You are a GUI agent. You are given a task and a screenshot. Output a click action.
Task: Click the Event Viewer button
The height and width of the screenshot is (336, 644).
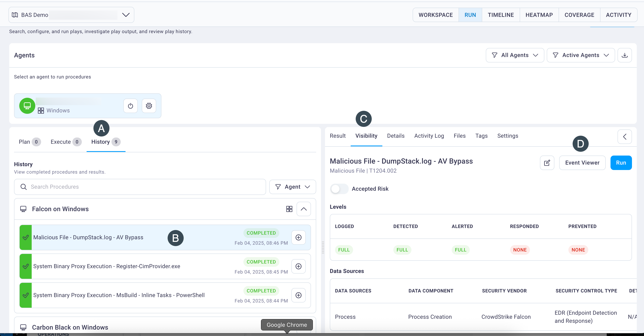[x=582, y=163]
